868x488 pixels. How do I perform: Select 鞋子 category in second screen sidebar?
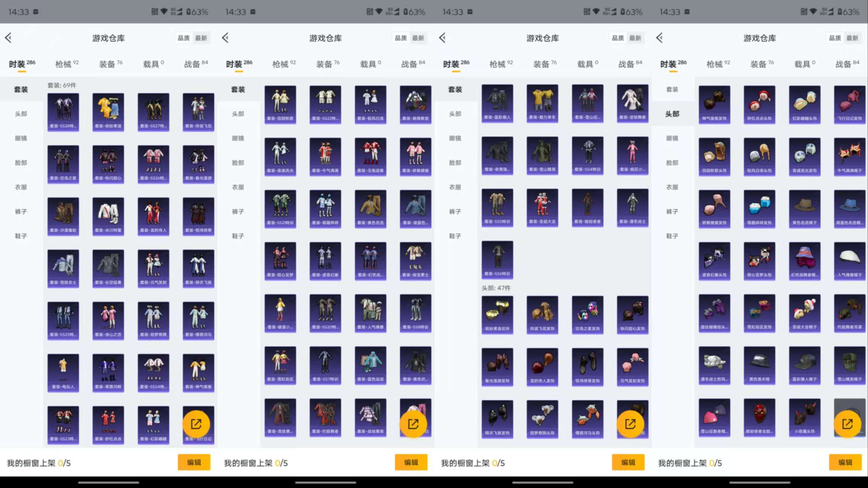pos(238,236)
